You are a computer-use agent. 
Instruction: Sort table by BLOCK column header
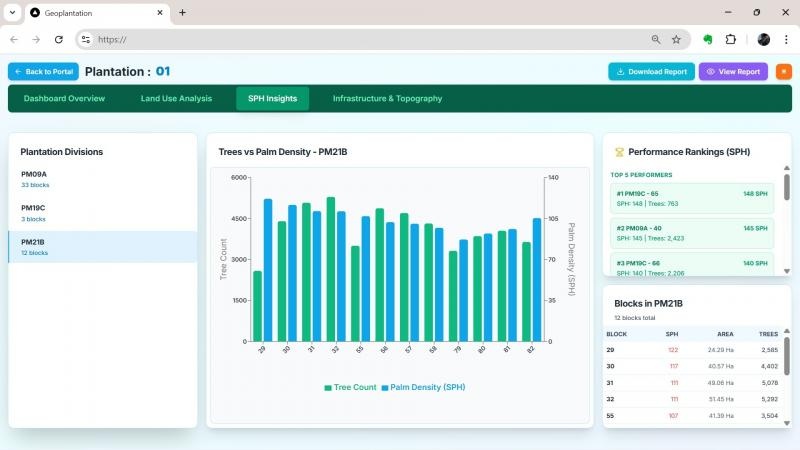coord(616,334)
